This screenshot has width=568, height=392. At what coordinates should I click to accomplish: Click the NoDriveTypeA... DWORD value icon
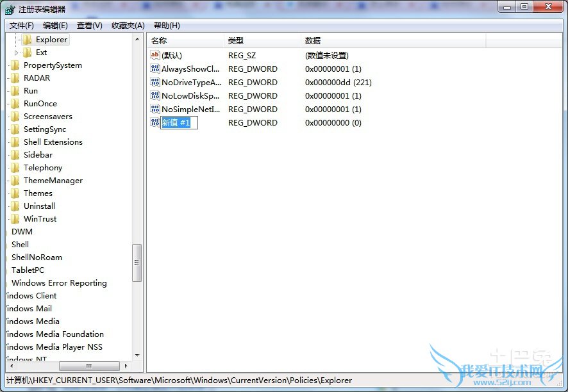tap(155, 82)
